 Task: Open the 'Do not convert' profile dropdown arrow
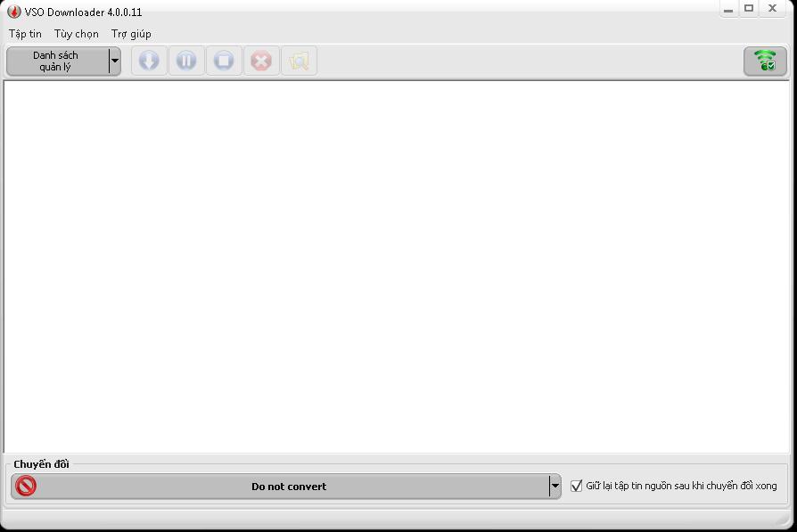[x=555, y=486]
